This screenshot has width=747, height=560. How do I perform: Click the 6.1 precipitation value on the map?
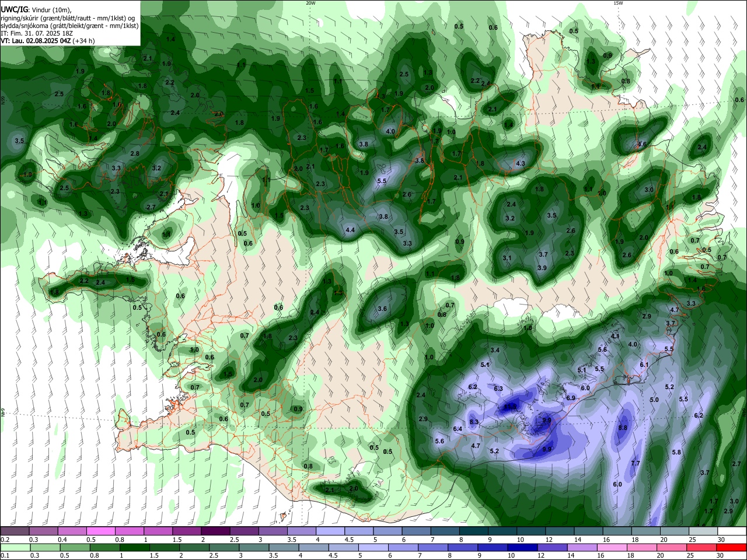tap(644, 365)
